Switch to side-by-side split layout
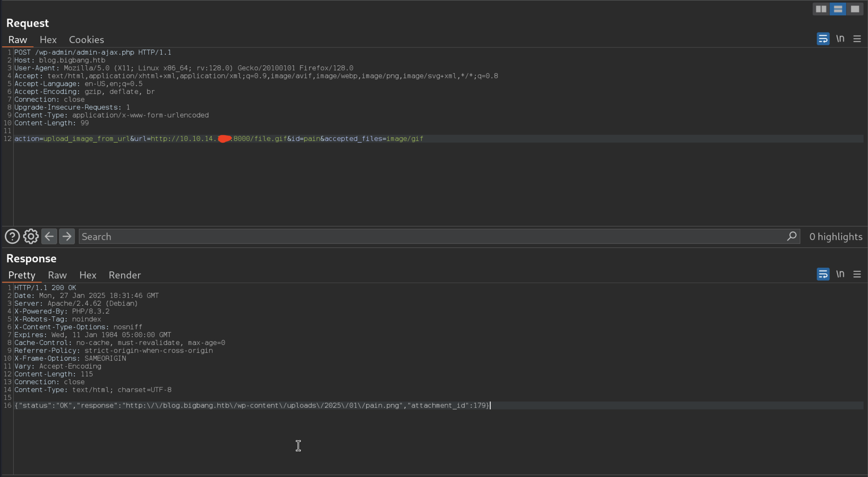 click(821, 9)
